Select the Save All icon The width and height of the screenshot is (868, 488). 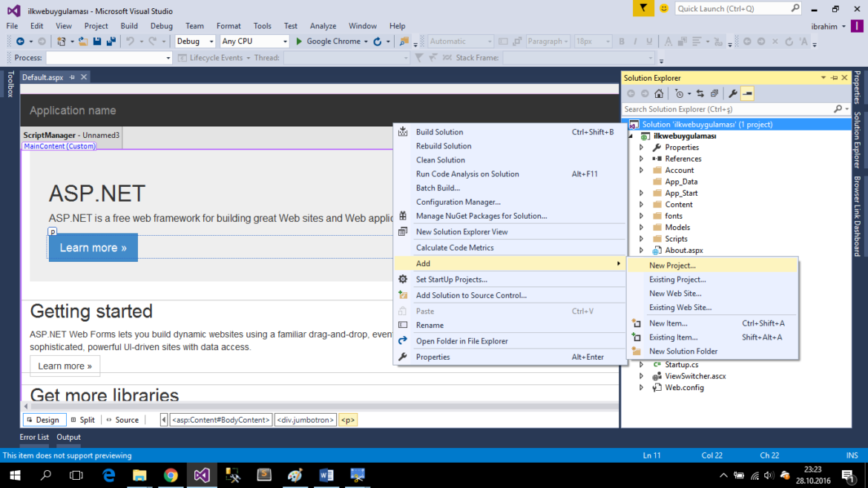(x=112, y=42)
